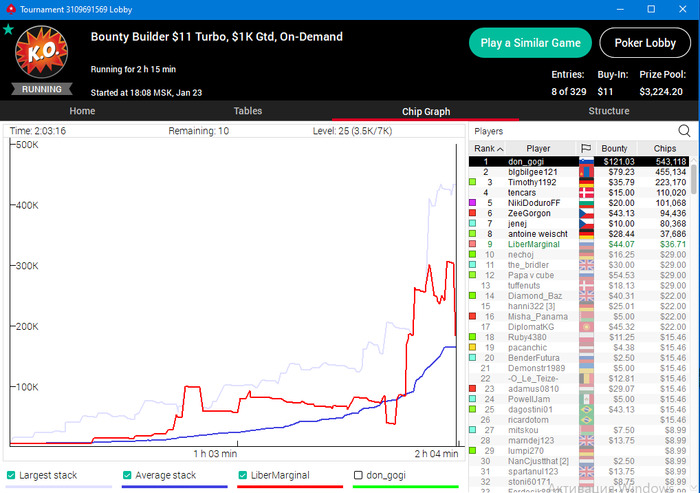Select the Ruby4380 player row
The width and height of the screenshot is (700, 493).
(579, 337)
